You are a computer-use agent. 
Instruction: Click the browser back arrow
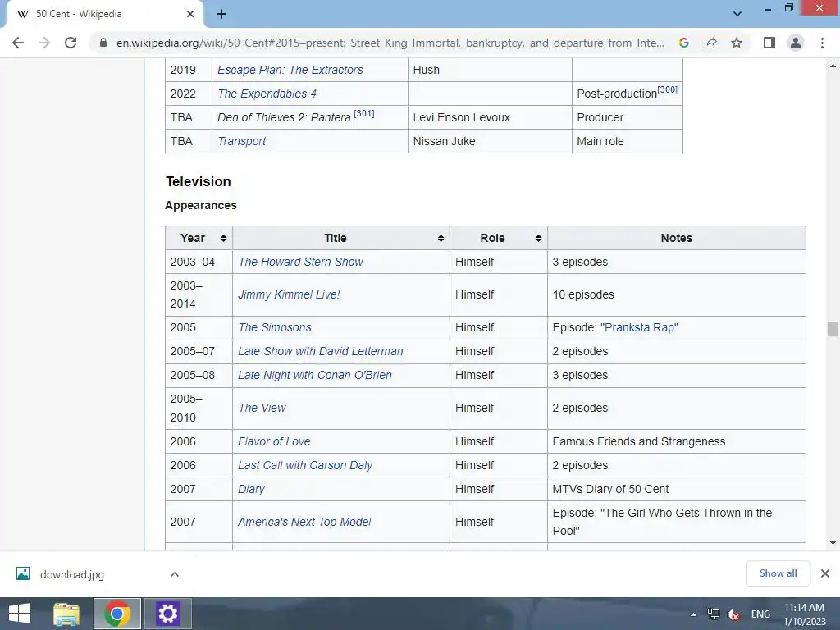click(18, 43)
